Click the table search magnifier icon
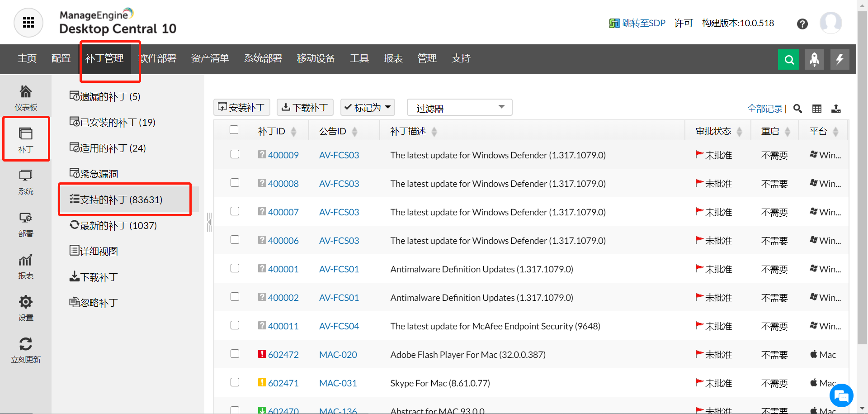Viewport: 868px width, 414px height. (x=798, y=109)
